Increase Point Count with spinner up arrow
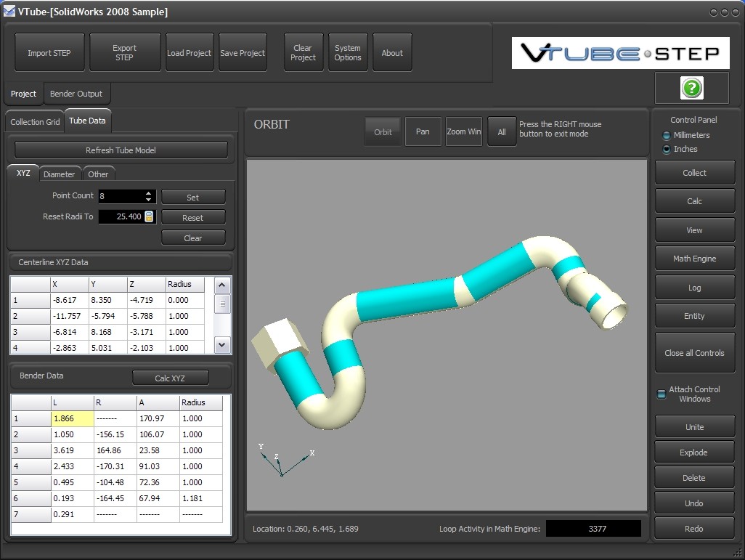Screen dimensions: 745x560 [x=149, y=193]
